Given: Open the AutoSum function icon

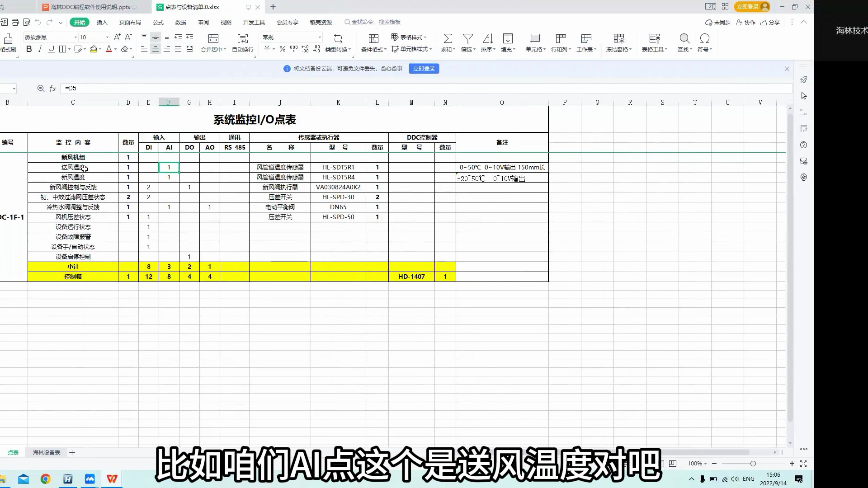Looking at the screenshot, I should [x=448, y=39].
